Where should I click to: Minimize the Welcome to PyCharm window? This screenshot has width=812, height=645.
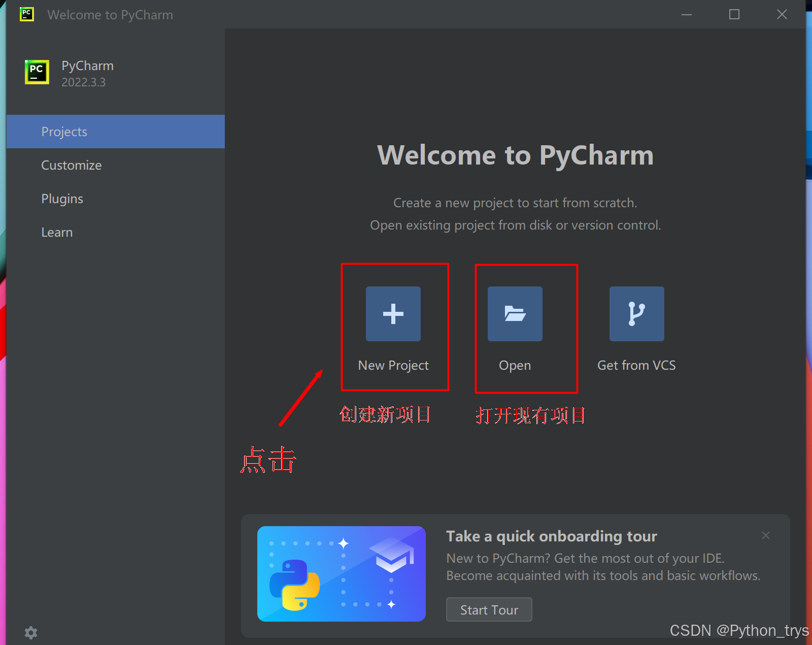687,15
